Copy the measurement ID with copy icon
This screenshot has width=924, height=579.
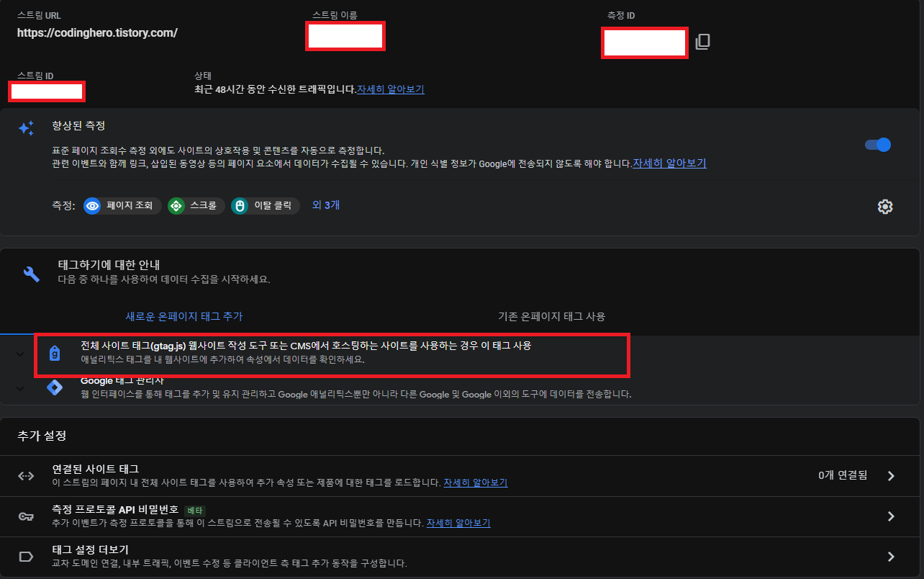pos(703,42)
